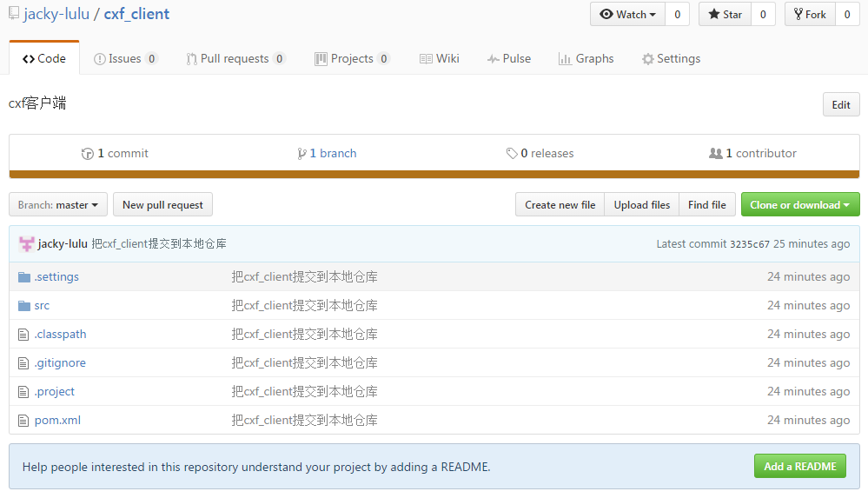The height and width of the screenshot is (498, 868).
Task: Open .classpath file name link
Action: click(60, 335)
